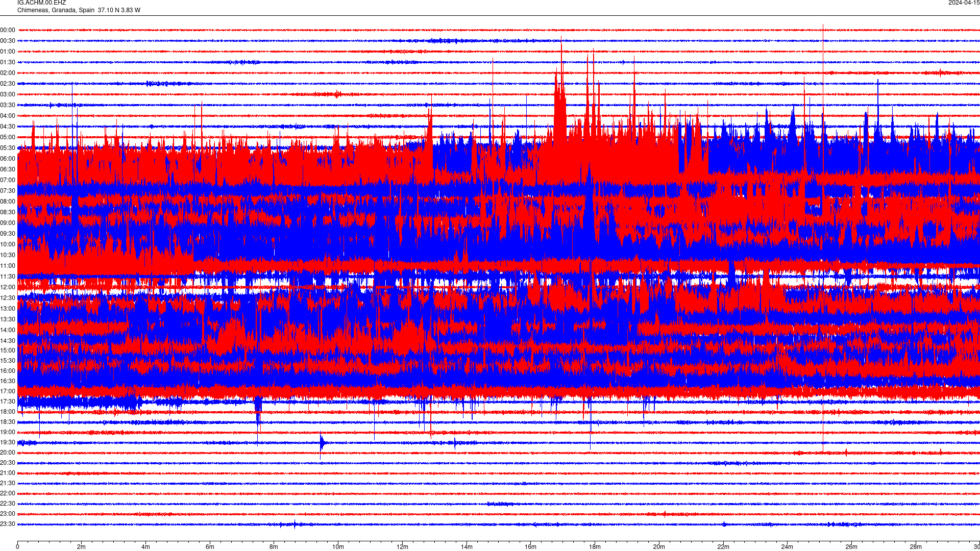Screen dimensions: 980x551
Task: Select the 11:30 time row label
Action: (8, 277)
